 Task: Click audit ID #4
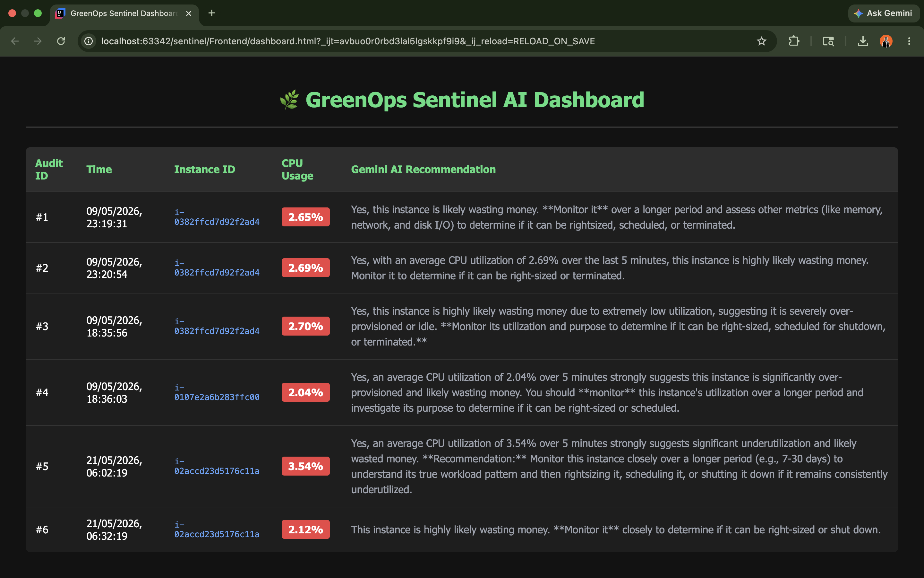coord(42,393)
